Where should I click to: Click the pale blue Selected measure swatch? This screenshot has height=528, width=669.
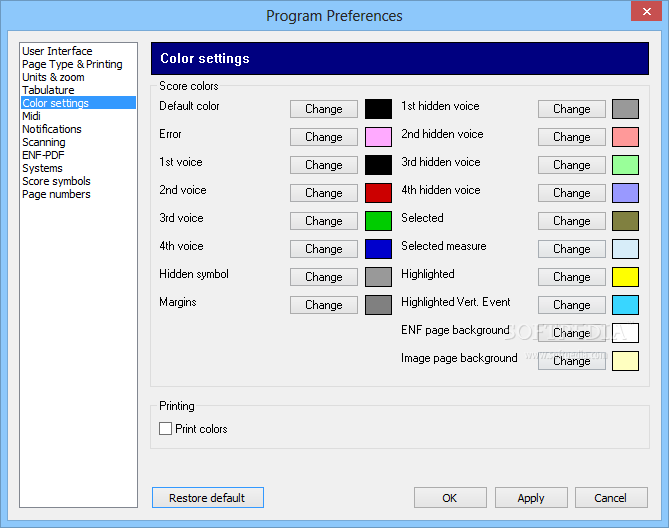tap(625, 249)
